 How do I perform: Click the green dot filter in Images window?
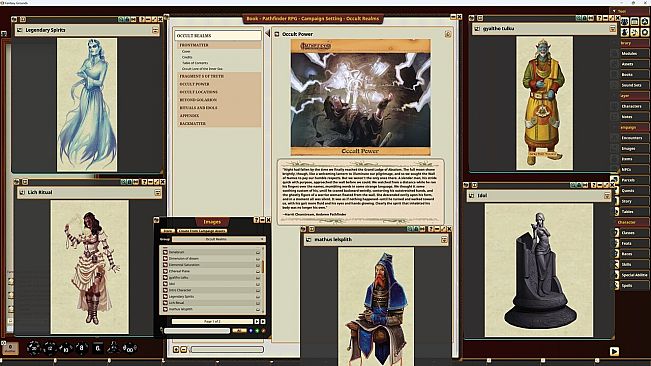(257, 331)
